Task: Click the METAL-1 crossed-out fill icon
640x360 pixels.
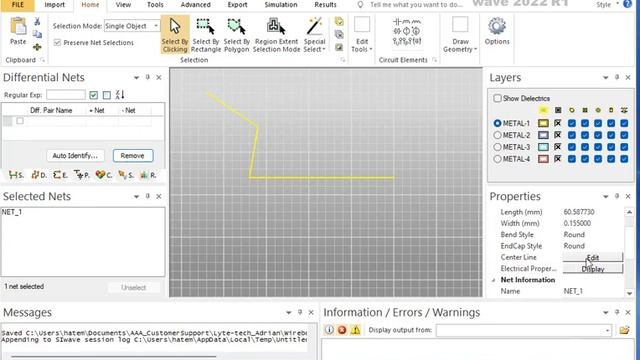Action: pyautogui.click(x=558, y=123)
